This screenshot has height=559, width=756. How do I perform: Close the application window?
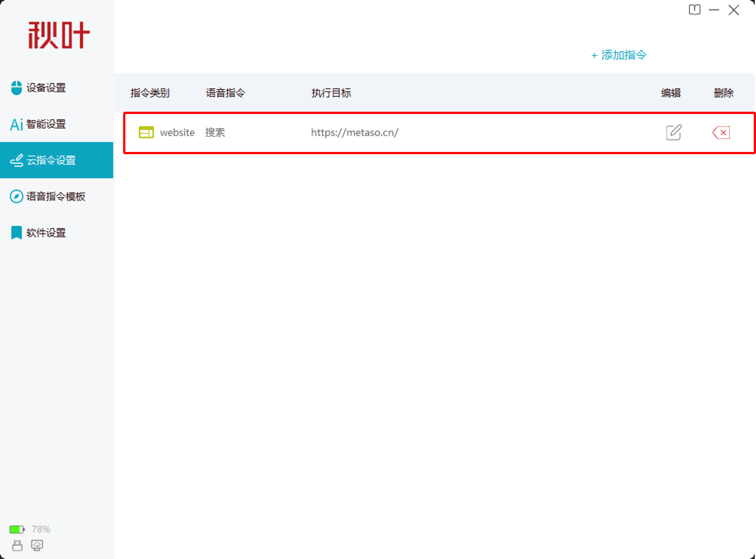pos(734,10)
